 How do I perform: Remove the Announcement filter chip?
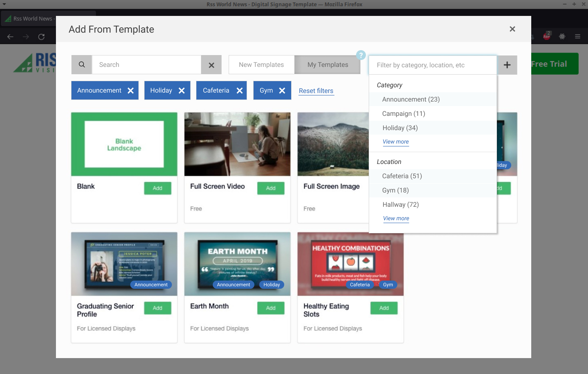pos(131,91)
